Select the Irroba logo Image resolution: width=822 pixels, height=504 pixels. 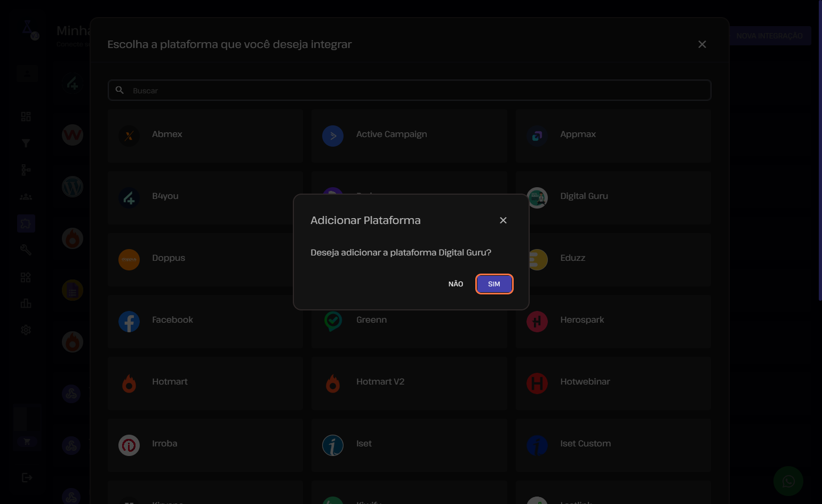129,445
